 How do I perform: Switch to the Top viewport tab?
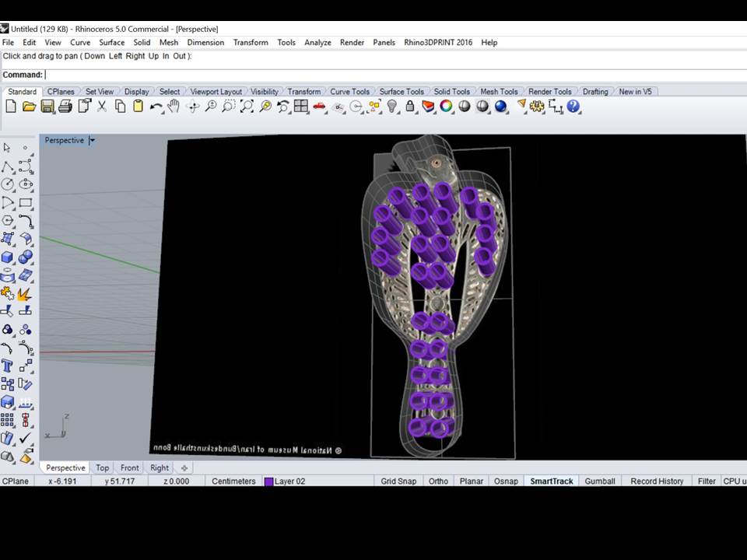point(103,468)
